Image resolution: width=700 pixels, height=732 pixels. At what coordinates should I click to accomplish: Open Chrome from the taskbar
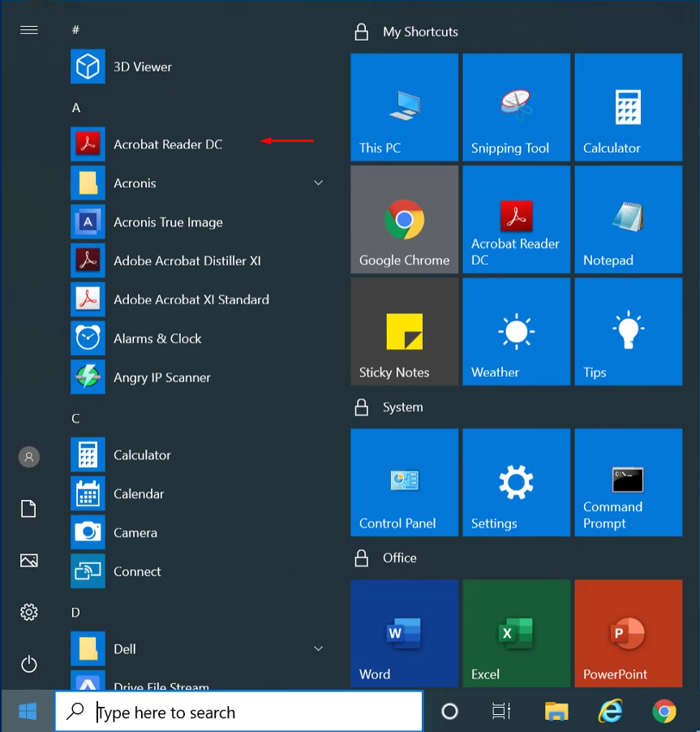pos(664,712)
